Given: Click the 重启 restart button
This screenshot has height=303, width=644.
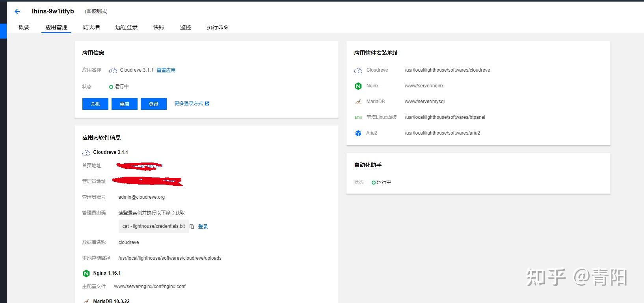Looking at the screenshot, I should (x=125, y=104).
